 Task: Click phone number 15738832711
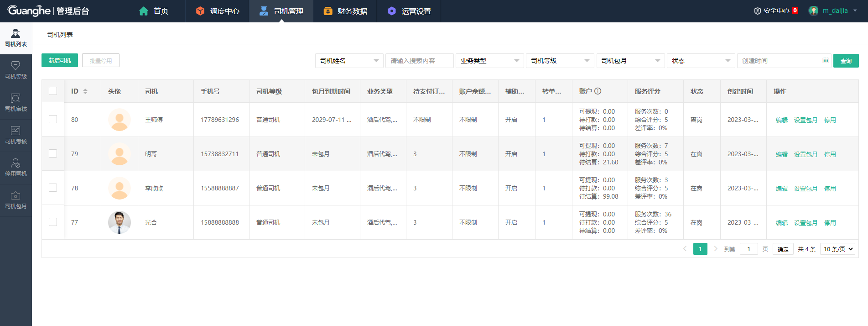click(220, 154)
